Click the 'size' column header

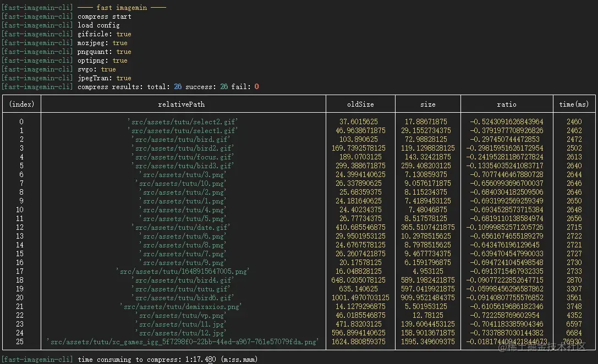tap(428, 104)
